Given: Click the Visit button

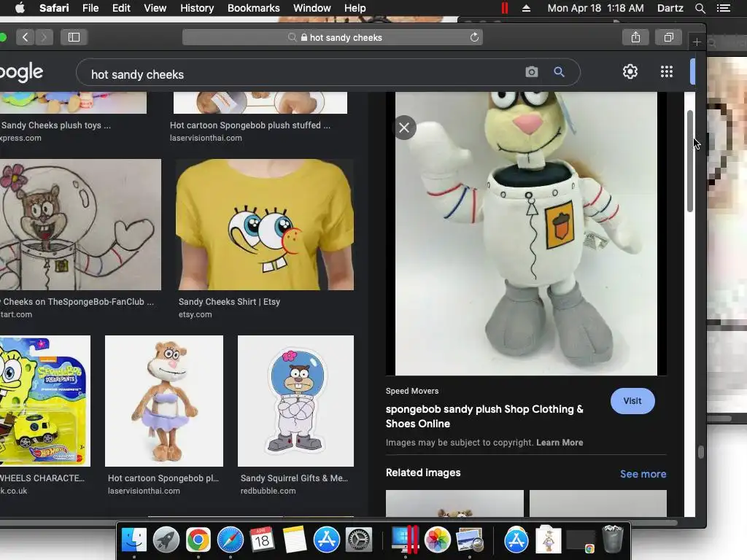Looking at the screenshot, I should click(632, 401).
